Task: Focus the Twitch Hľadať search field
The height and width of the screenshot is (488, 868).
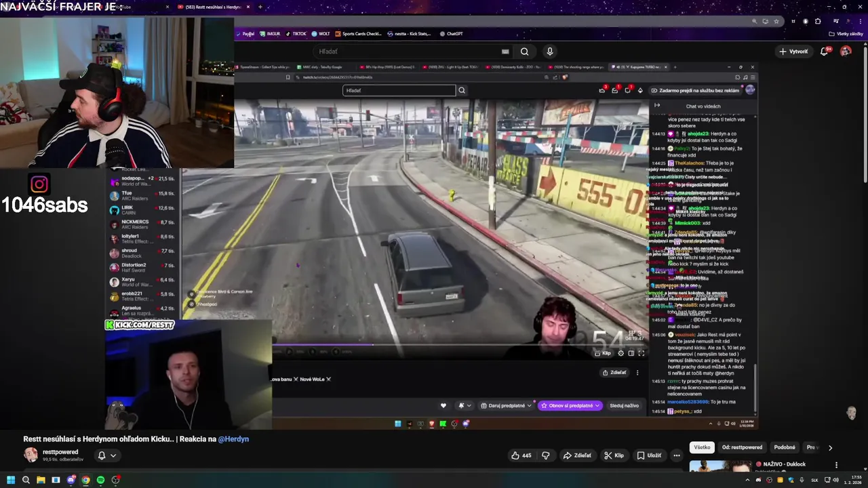Action: 399,90
